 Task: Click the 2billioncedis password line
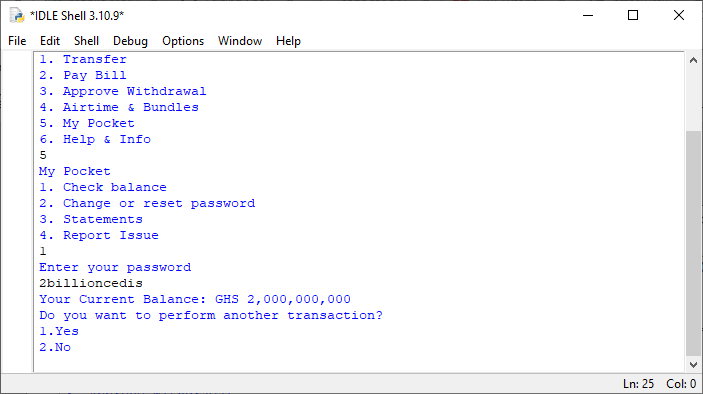pyautogui.click(x=91, y=283)
